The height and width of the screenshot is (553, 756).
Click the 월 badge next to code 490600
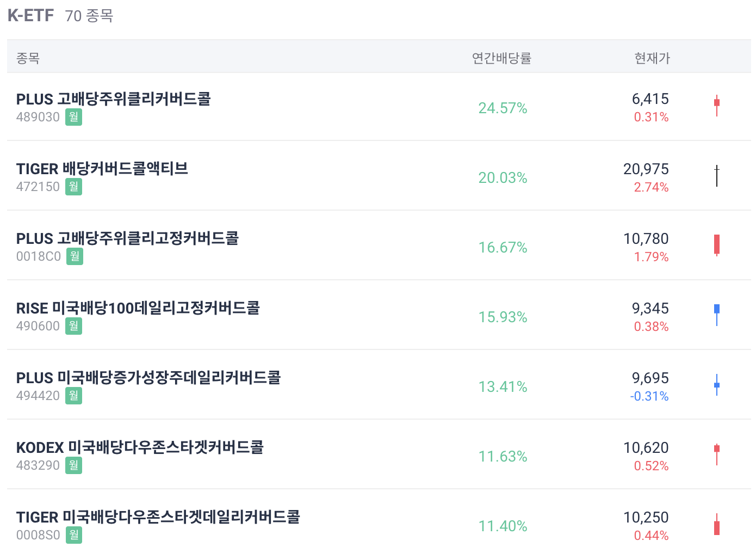74,326
